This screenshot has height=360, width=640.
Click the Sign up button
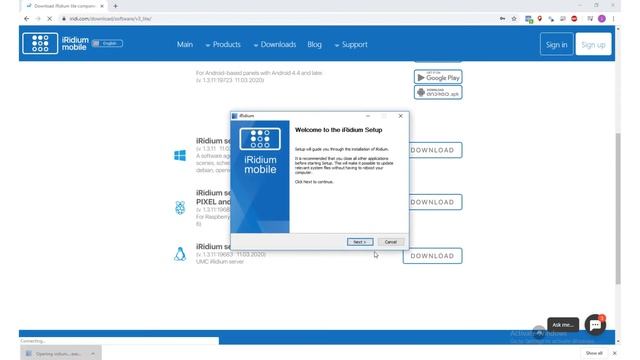[x=593, y=44]
